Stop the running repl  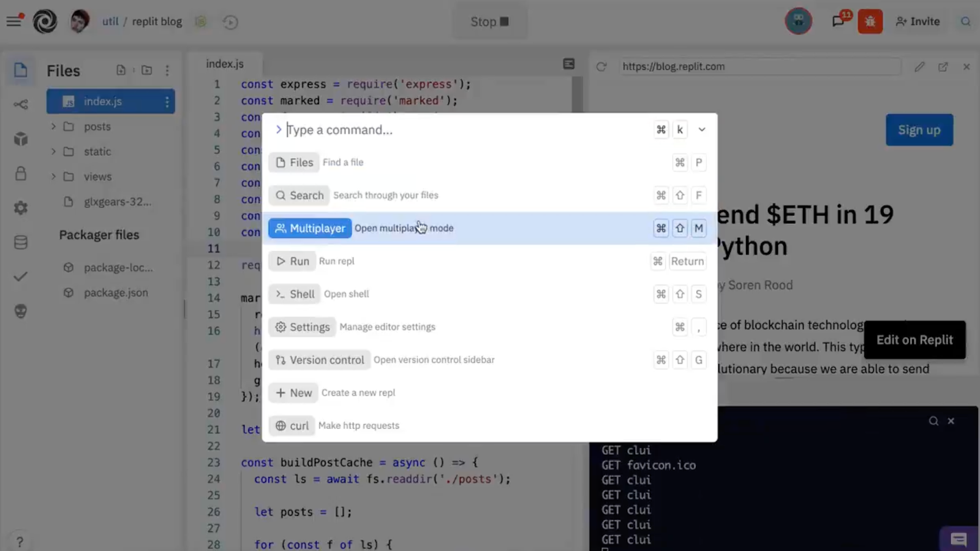click(489, 21)
